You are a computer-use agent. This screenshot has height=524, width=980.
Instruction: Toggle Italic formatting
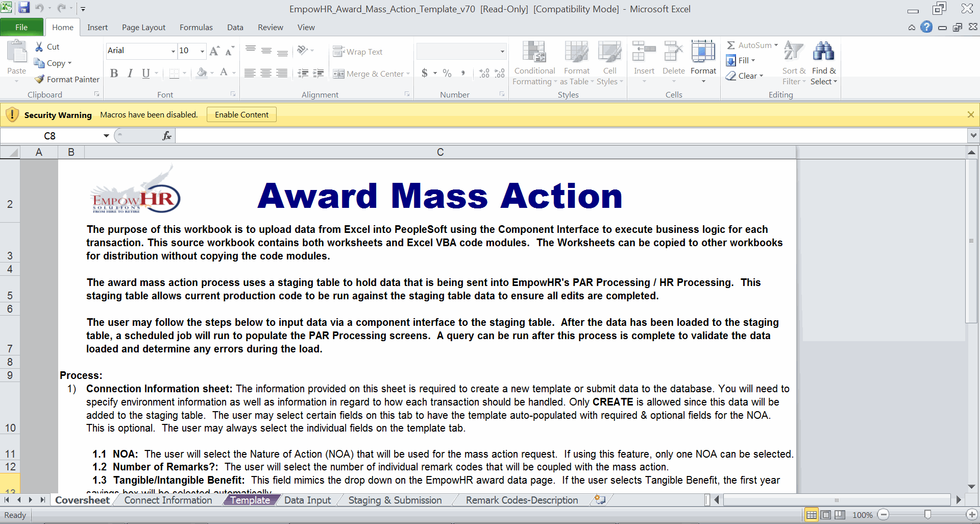click(x=130, y=73)
